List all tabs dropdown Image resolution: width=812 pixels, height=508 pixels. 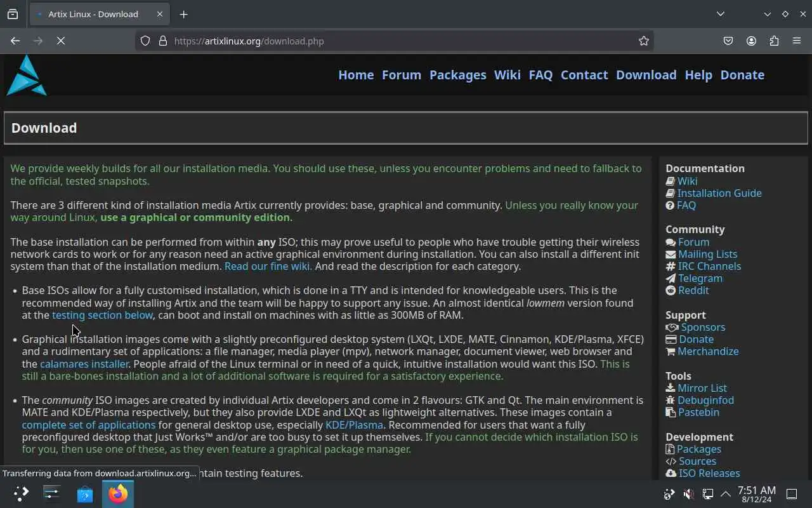(x=721, y=14)
